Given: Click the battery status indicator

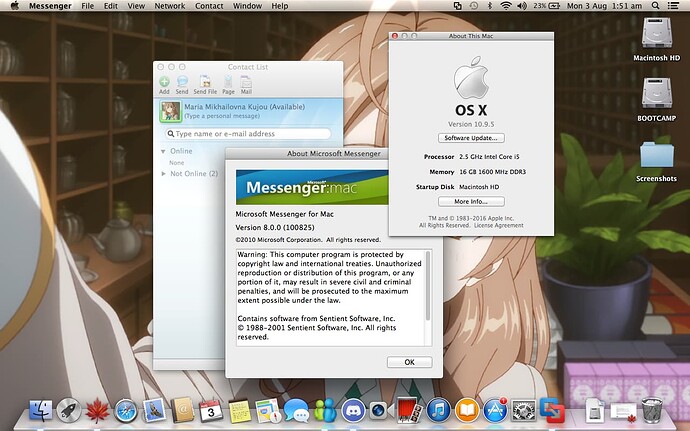Looking at the screenshot, I should tap(546, 6).
